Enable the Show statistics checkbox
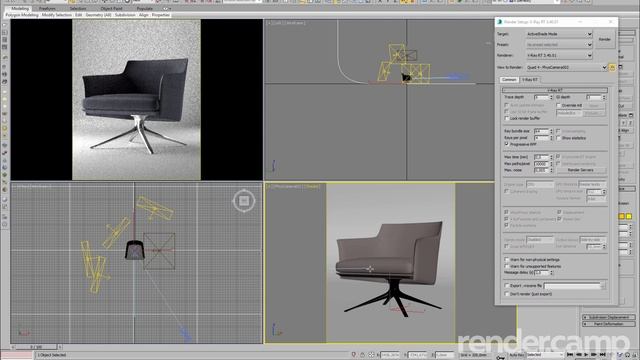This screenshot has width=640, height=360. [559, 138]
